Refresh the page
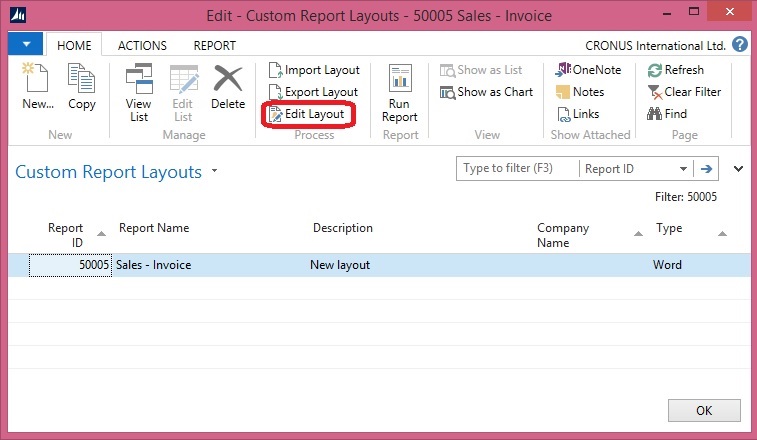This screenshot has width=757, height=440. click(675, 70)
